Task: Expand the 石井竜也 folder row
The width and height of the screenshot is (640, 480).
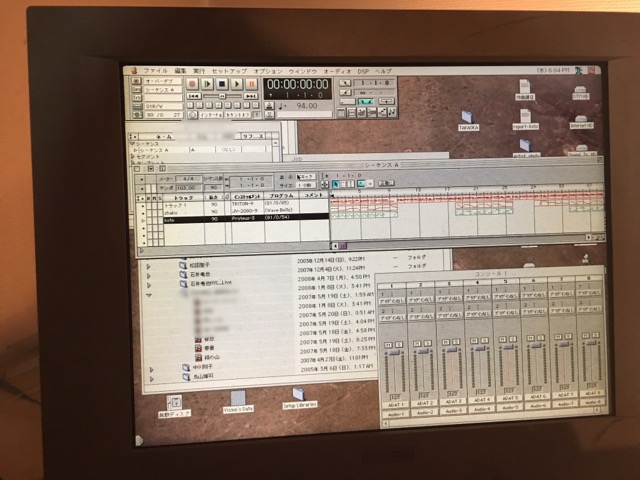Action: (x=149, y=276)
